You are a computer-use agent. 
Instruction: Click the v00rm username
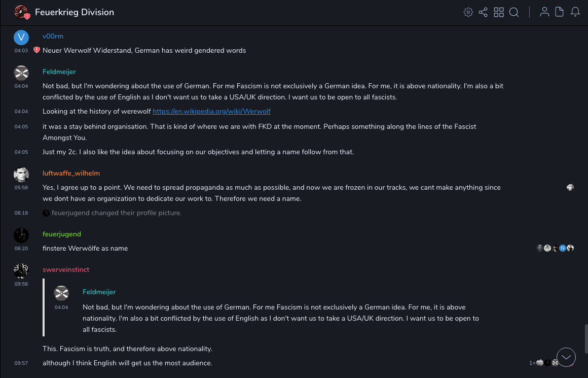(53, 37)
